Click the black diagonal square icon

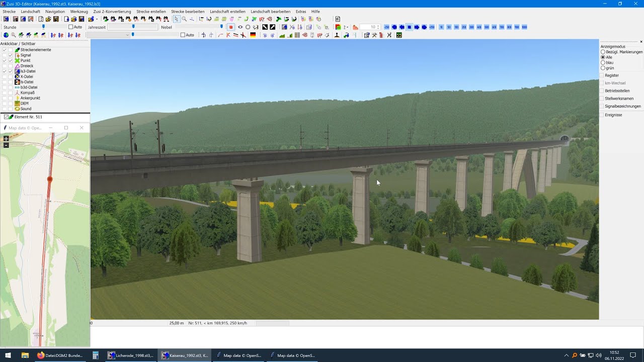coord(265,27)
